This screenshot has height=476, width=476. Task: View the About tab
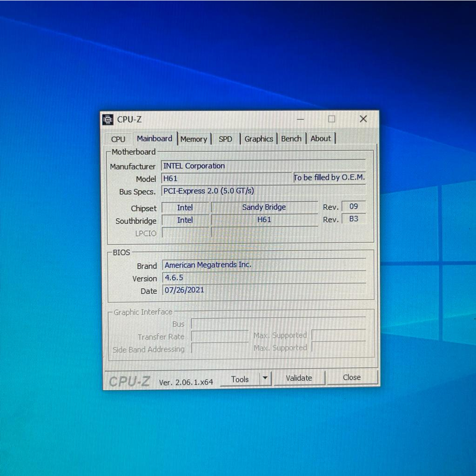321,139
